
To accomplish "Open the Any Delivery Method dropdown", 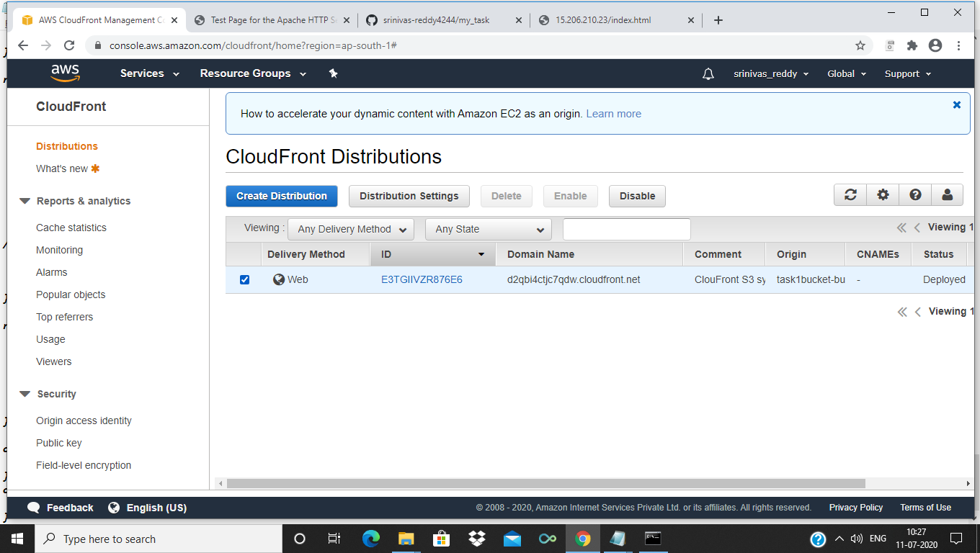I will click(351, 229).
